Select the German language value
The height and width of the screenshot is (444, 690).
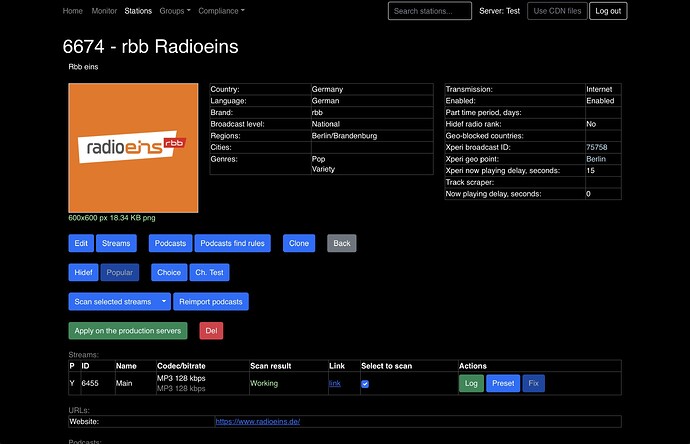point(325,101)
